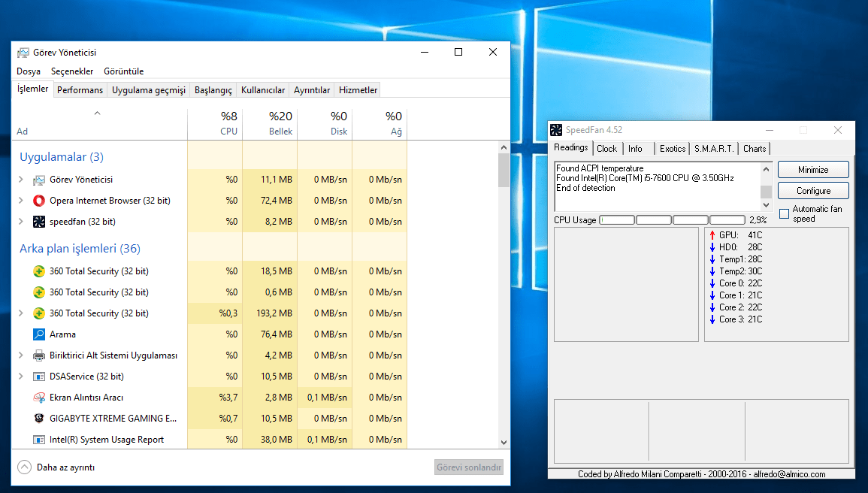Expand the 360 Total Security 193,2 MB row
868x493 pixels.
point(20,313)
